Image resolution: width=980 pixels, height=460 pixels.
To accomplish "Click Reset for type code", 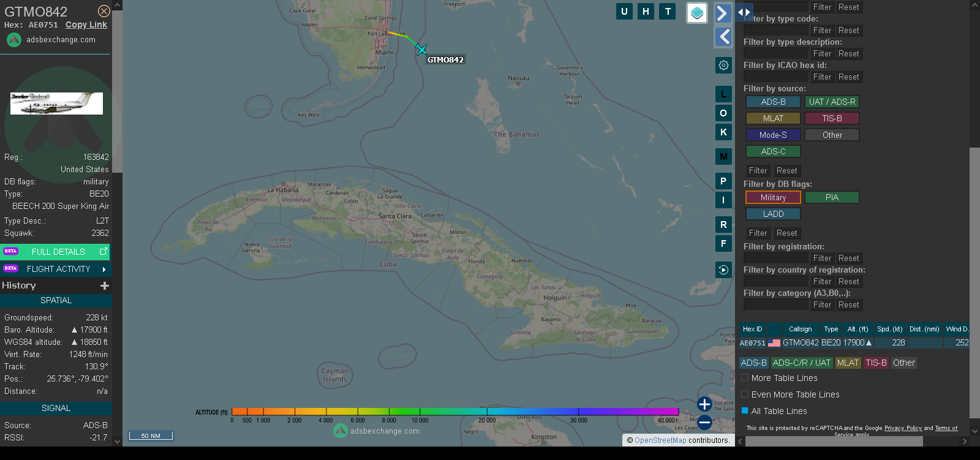I will coord(848,31).
